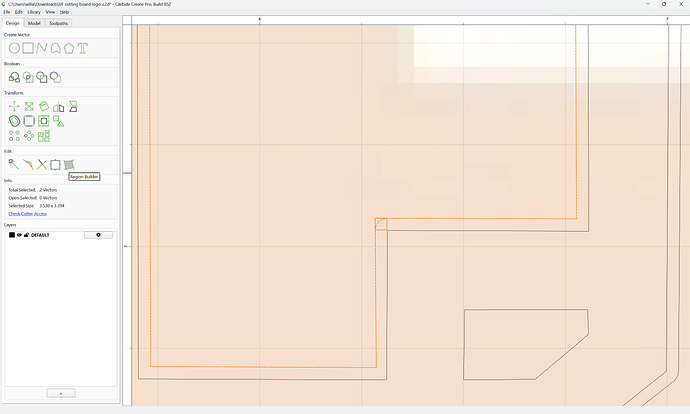
Task: Open the Linear Array four-circles tool
Action: point(15,136)
